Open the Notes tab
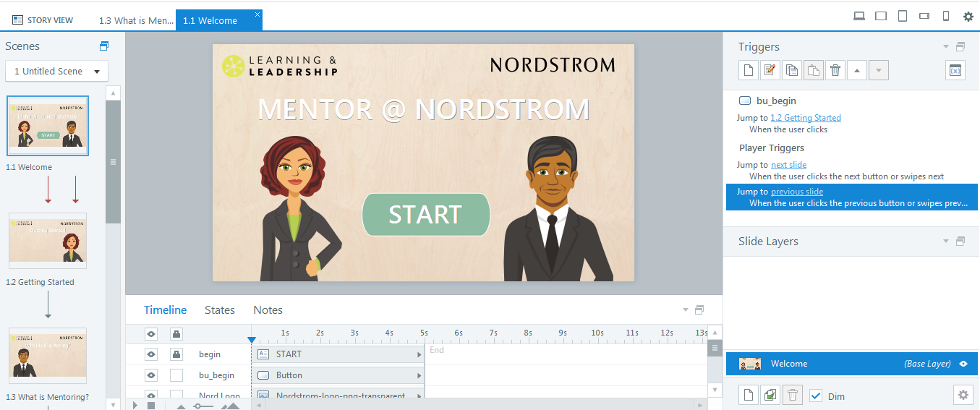 [268, 309]
